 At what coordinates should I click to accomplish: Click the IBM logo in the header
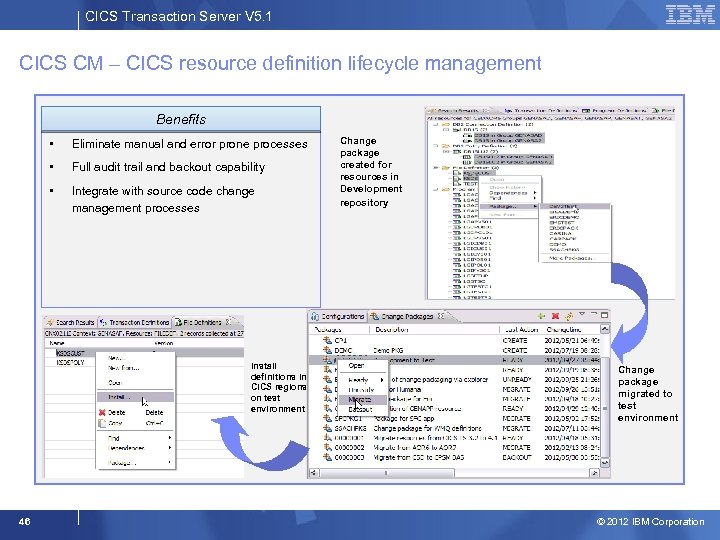690,15
